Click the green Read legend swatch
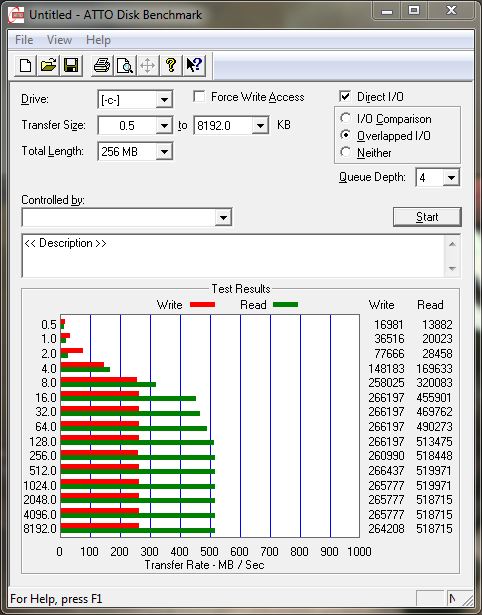 [x=285, y=304]
